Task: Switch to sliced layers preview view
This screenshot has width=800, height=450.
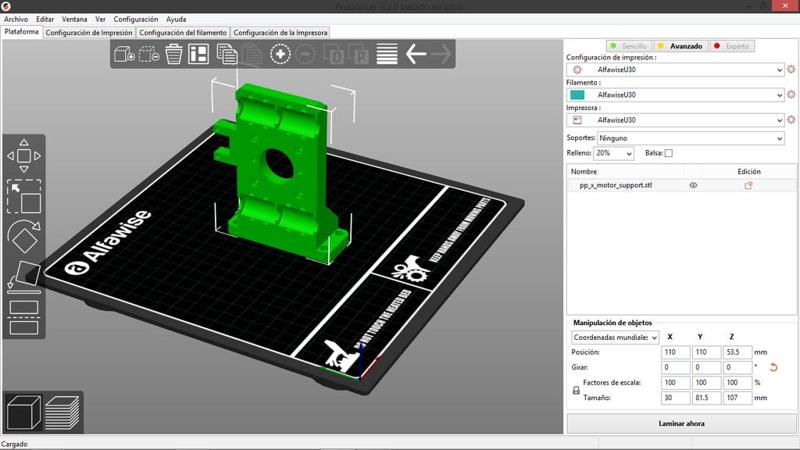Action: click(x=62, y=412)
